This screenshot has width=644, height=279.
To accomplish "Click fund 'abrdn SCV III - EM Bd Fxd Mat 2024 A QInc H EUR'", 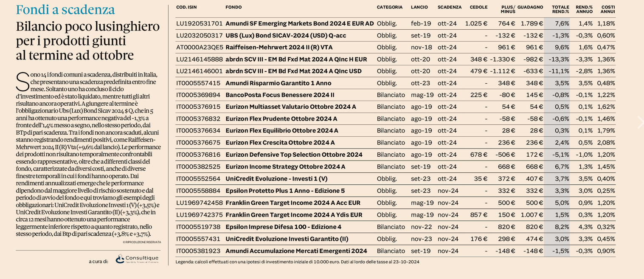I will 296,59.
